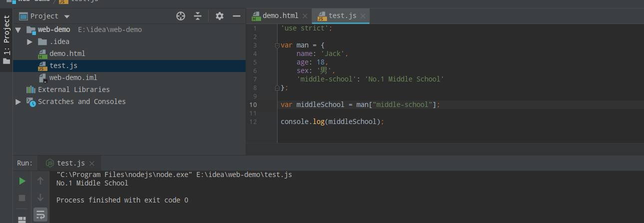Click the External Libraries bar-chart icon
Viewport: 644px width, 223px height.
click(x=31, y=89)
